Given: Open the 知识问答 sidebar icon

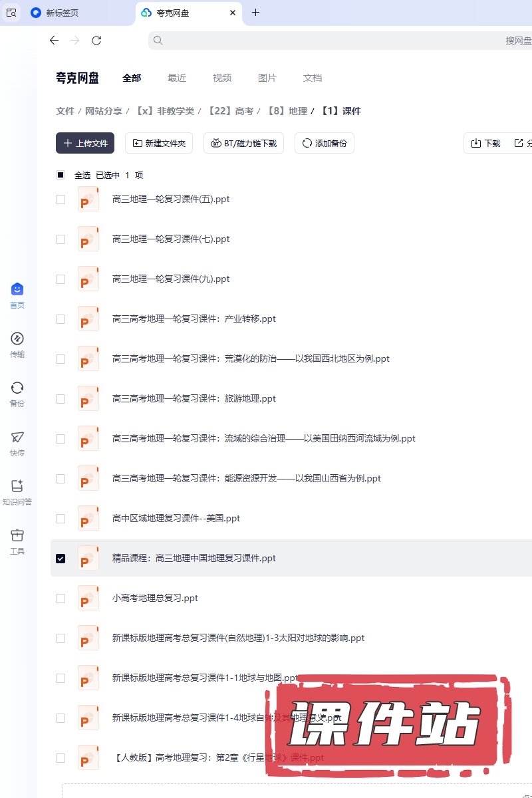Looking at the screenshot, I should [x=17, y=487].
